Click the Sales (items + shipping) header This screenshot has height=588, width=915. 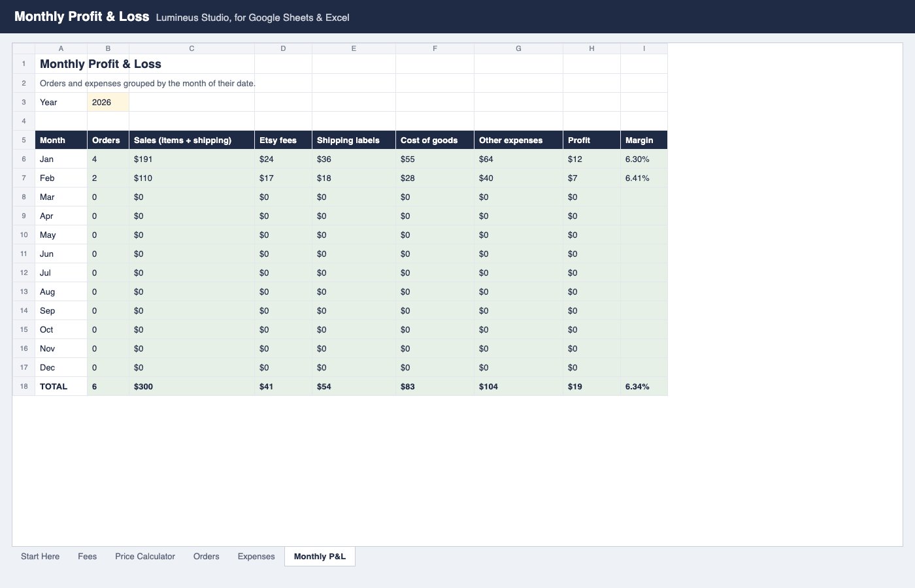click(191, 140)
